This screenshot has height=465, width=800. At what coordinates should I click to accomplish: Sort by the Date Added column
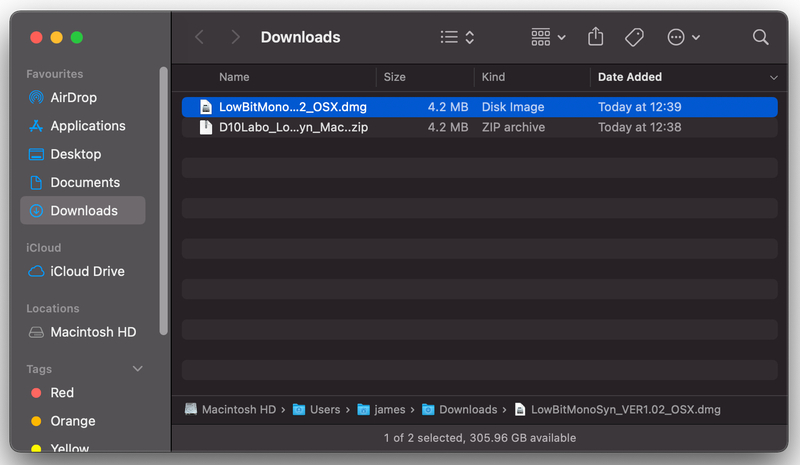click(x=630, y=77)
